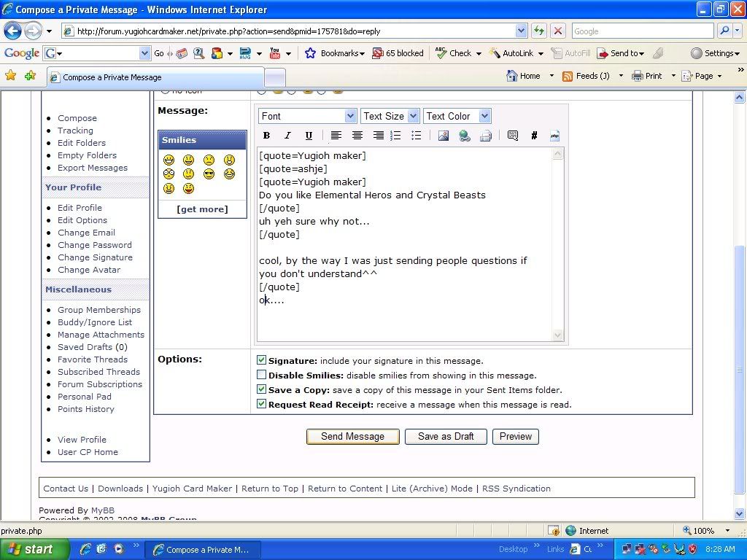Uncheck Request Read Receipt checkbox
This screenshot has width=747, height=560.
point(261,404)
